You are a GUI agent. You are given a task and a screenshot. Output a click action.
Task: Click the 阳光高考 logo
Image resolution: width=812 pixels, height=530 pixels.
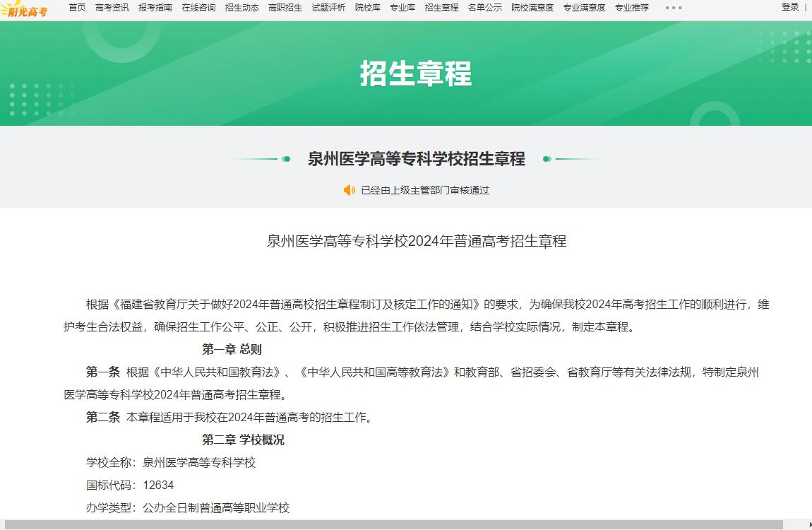coord(24,9)
